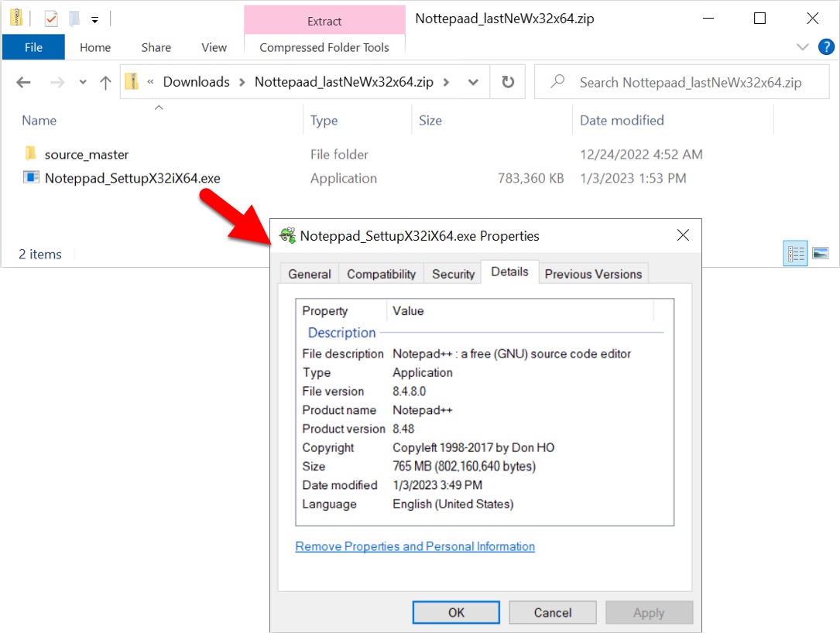Open the address bar history dropdown
Screen dimensions: 840x633
(x=473, y=82)
